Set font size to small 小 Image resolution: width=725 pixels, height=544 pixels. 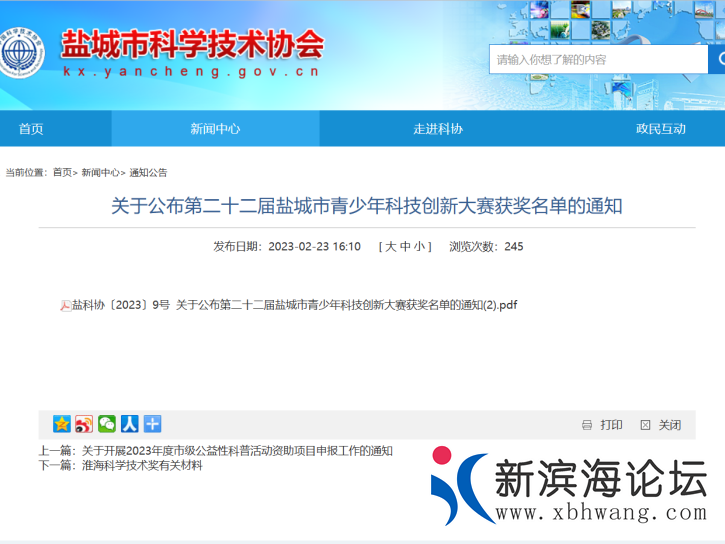click(x=419, y=246)
